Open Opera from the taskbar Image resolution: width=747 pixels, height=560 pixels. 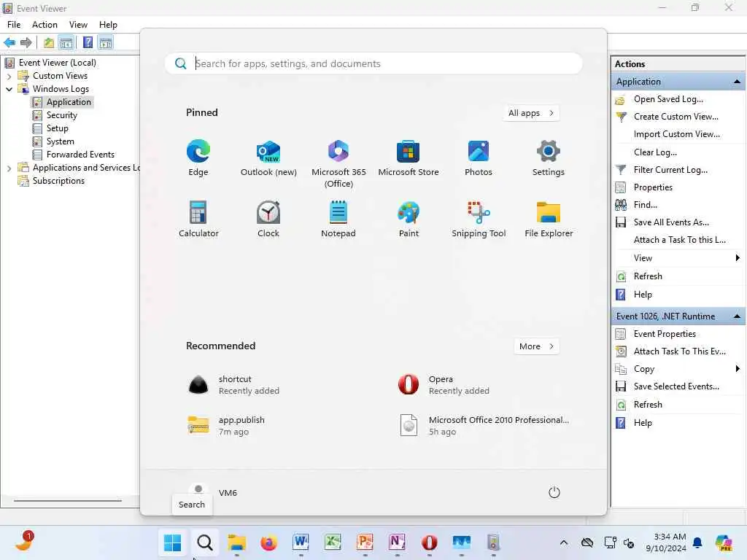tap(429, 542)
